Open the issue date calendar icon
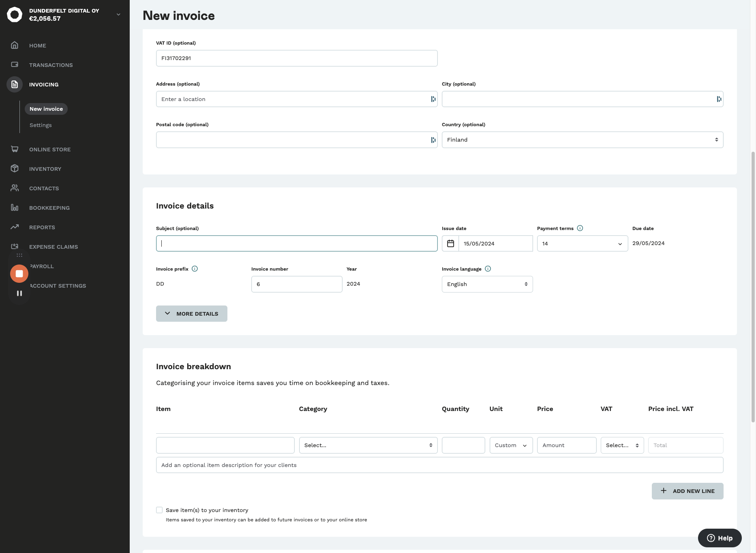The width and height of the screenshot is (756, 553). point(450,243)
